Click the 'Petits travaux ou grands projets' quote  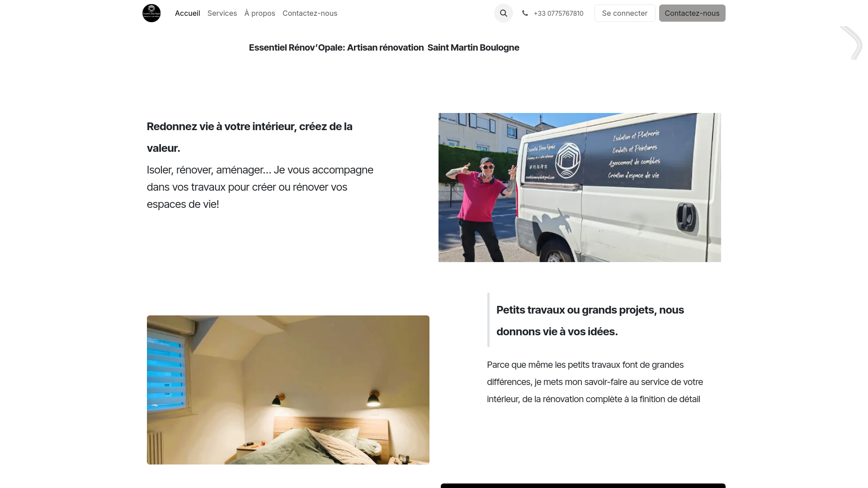click(x=590, y=321)
